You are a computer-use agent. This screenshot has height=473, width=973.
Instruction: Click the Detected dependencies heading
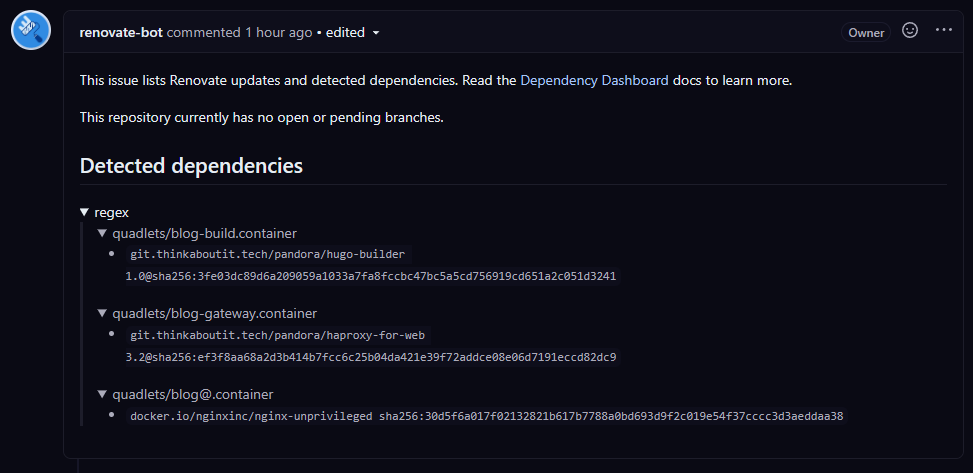coord(191,166)
